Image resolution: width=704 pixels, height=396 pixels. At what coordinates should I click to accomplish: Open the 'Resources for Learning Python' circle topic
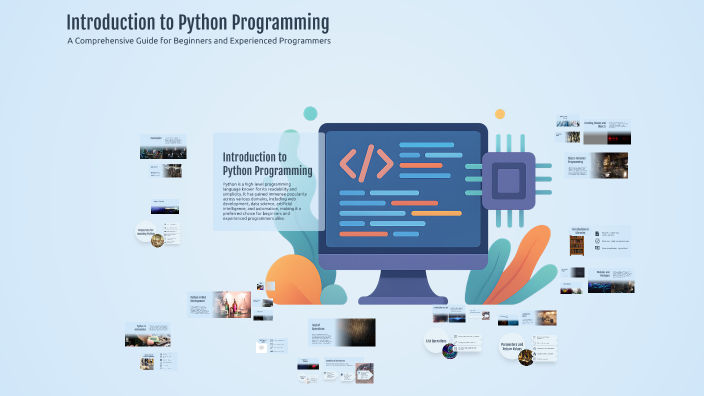145,232
